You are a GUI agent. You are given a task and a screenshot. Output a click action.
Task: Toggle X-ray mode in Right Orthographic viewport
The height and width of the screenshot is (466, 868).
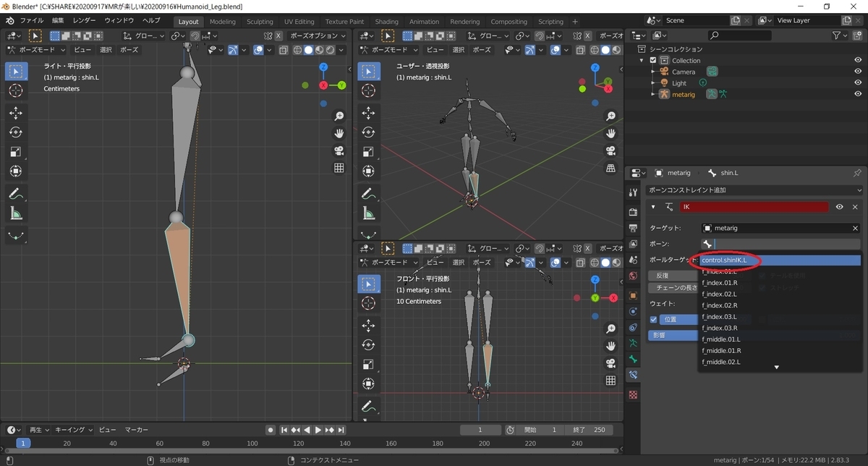pyautogui.click(x=283, y=50)
